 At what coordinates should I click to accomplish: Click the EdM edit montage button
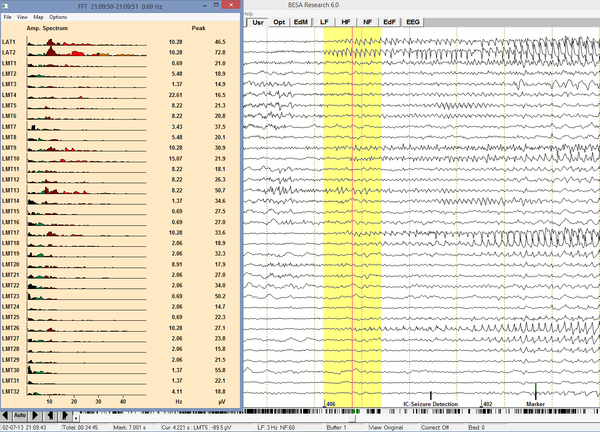(x=302, y=20)
